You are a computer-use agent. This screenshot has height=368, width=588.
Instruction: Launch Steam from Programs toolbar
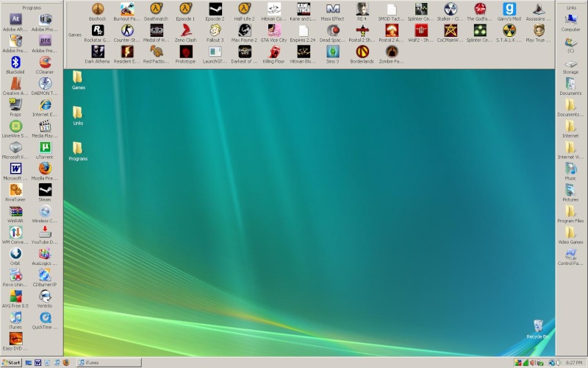(45, 193)
